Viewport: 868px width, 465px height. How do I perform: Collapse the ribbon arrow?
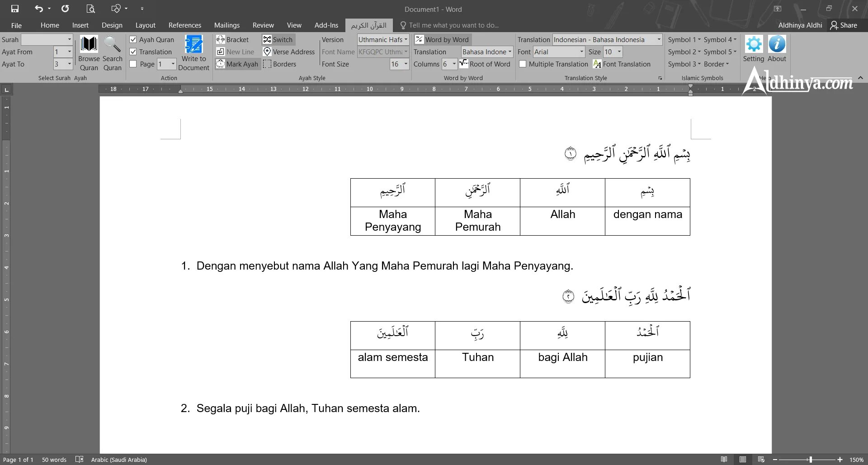pyautogui.click(x=860, y=78)
